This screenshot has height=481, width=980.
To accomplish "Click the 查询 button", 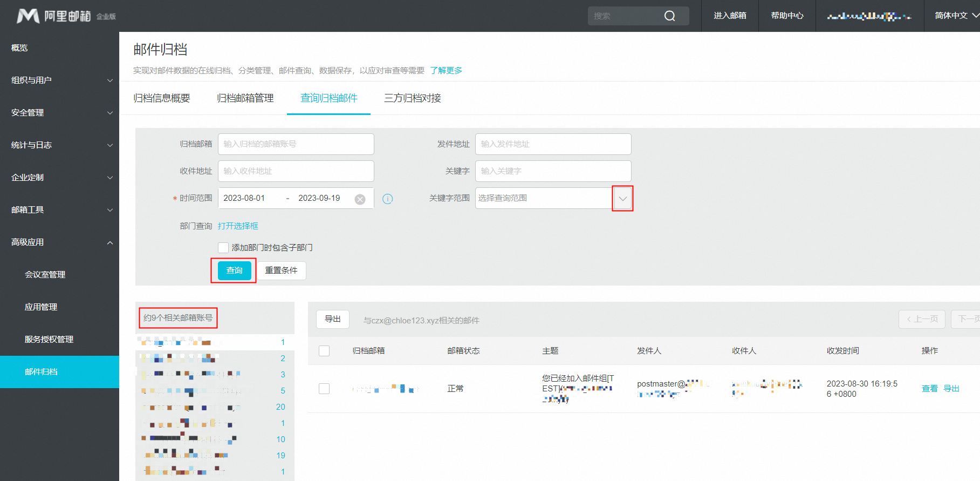I will tap(234, 270).
